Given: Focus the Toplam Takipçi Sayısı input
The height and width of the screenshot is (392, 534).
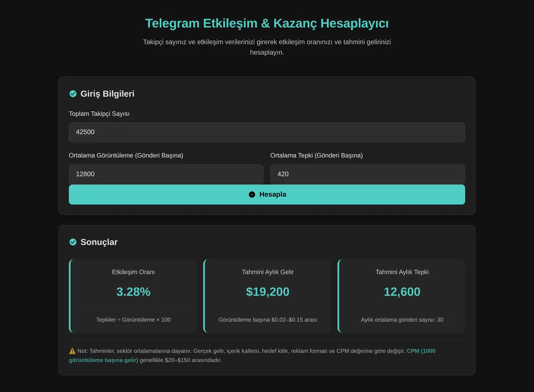Looking at the screenshot, I should point(267,132).
